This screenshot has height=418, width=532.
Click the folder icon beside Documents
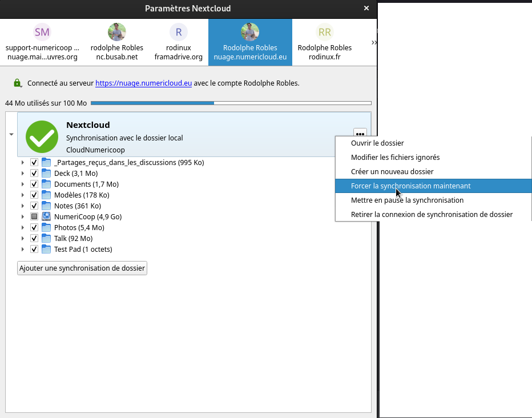[46, 184]
